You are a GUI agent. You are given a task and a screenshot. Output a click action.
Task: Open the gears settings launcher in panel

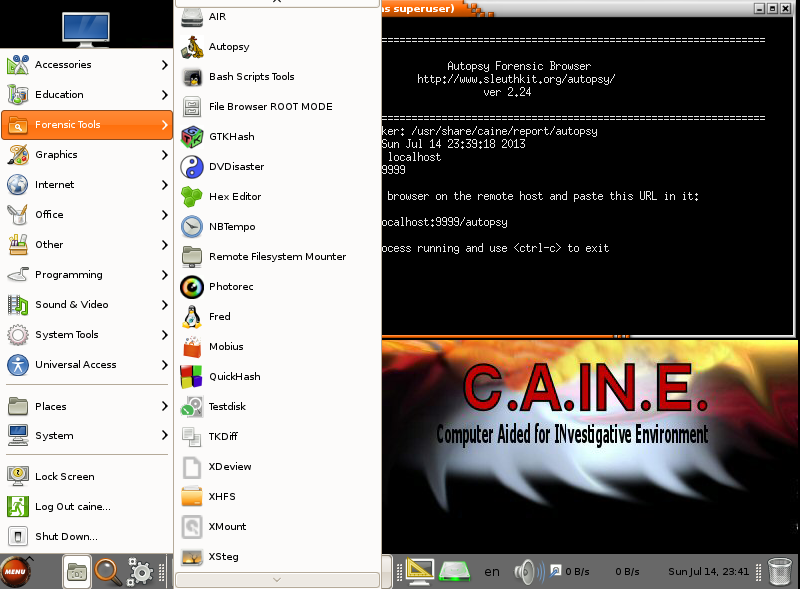(140, 572)
